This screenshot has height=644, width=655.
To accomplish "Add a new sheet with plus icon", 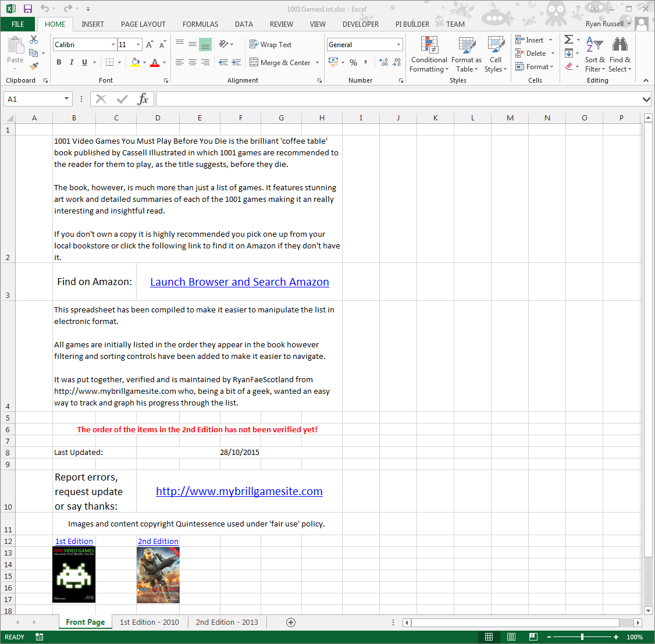I will [291, 622].
